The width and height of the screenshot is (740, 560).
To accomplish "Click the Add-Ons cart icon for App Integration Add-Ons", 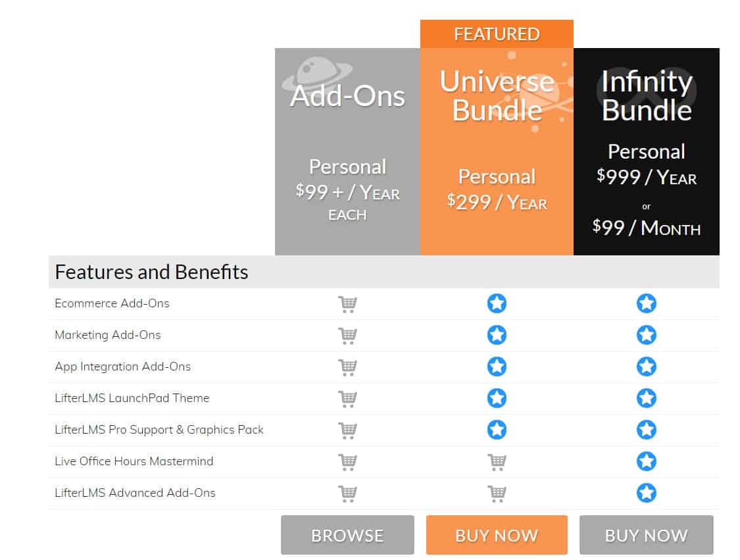I will pos(348,367).
